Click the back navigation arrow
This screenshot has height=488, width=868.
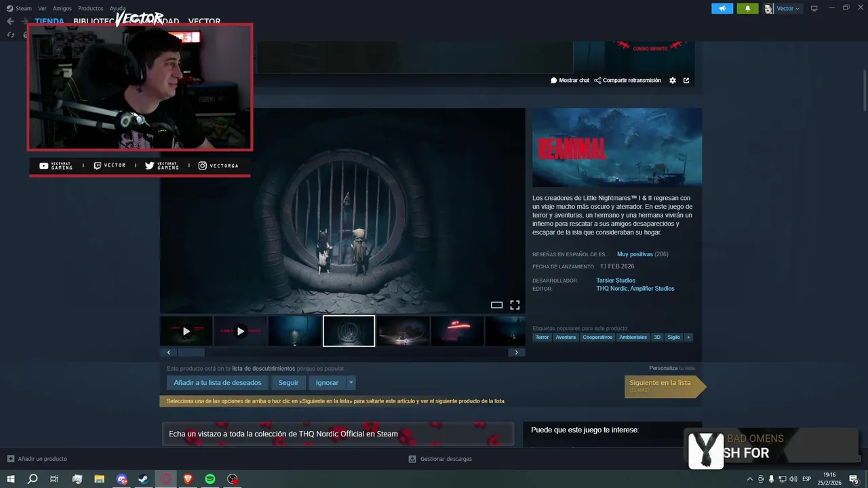[x=10, y=21]
